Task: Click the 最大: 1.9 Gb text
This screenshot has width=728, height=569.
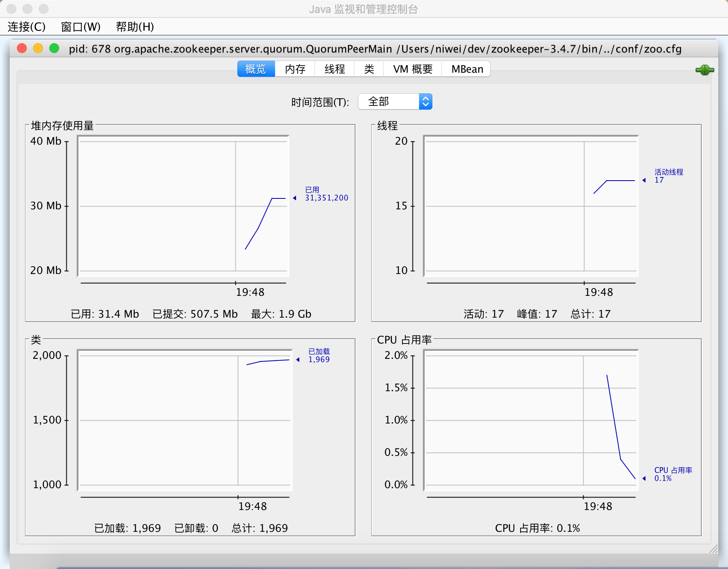Action: [281, 314]
